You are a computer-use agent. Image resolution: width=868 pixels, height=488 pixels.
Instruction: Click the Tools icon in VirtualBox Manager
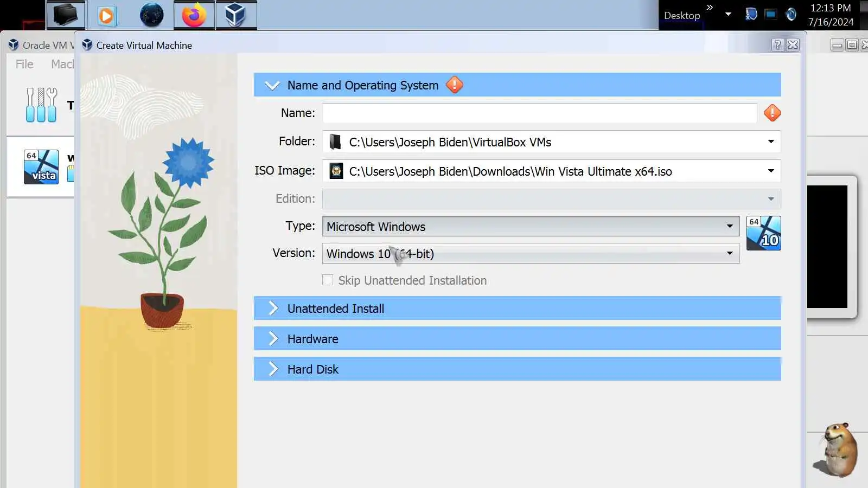point(41,105)
